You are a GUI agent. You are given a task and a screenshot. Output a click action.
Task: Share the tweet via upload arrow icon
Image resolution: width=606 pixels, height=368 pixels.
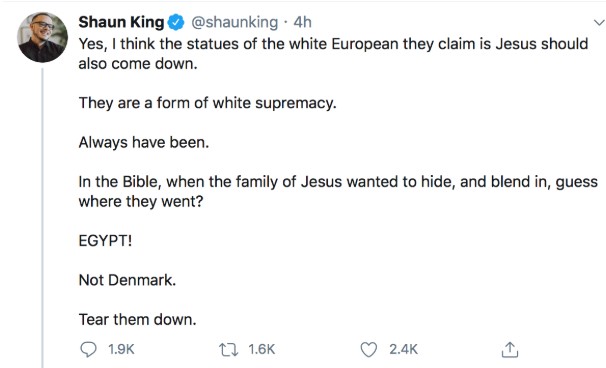pyautogui.click(x=509, y=349)
